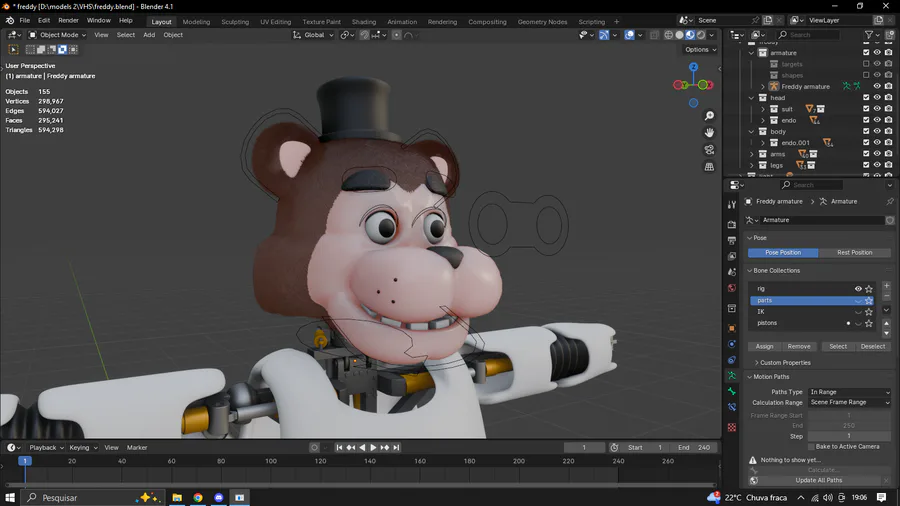This screenshot has height=506, width=900.
Task: Open the Armature data properties tab
Action: click(x=732, y=376)
